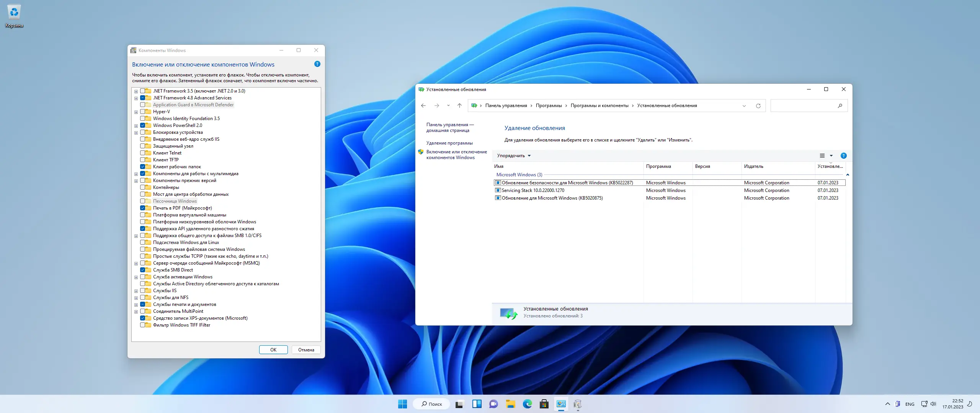Image resolution: width=980 pixels, height=413 pixels.
Task: Click the back navigation arrow
Action: pos(423,106)
